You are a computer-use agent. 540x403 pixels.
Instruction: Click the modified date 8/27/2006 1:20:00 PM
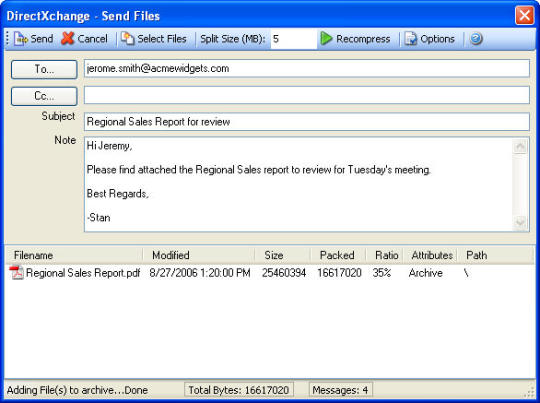200,273
